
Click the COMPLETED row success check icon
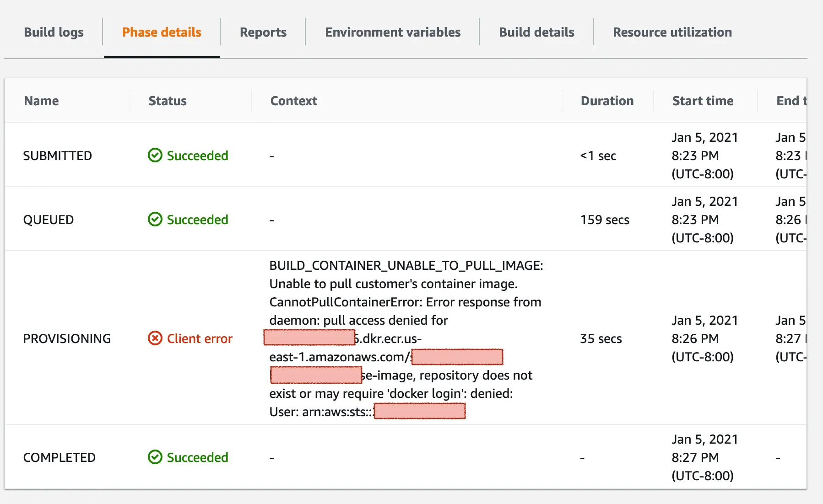coord(155,457)
